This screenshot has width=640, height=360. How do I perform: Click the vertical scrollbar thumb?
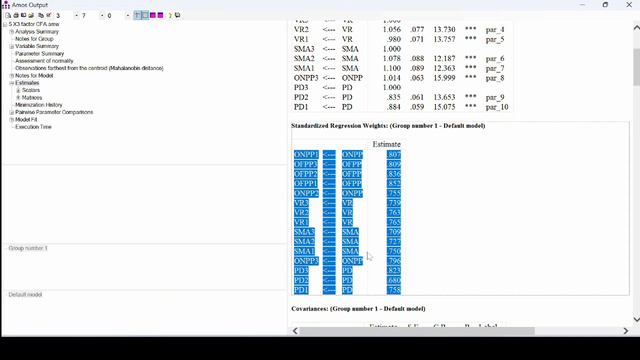point(636,67)
